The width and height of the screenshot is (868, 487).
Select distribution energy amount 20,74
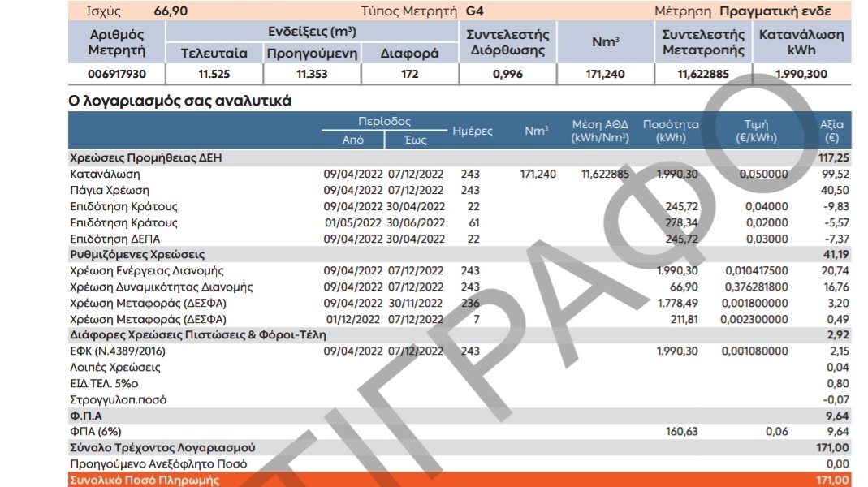coord(836,270)
